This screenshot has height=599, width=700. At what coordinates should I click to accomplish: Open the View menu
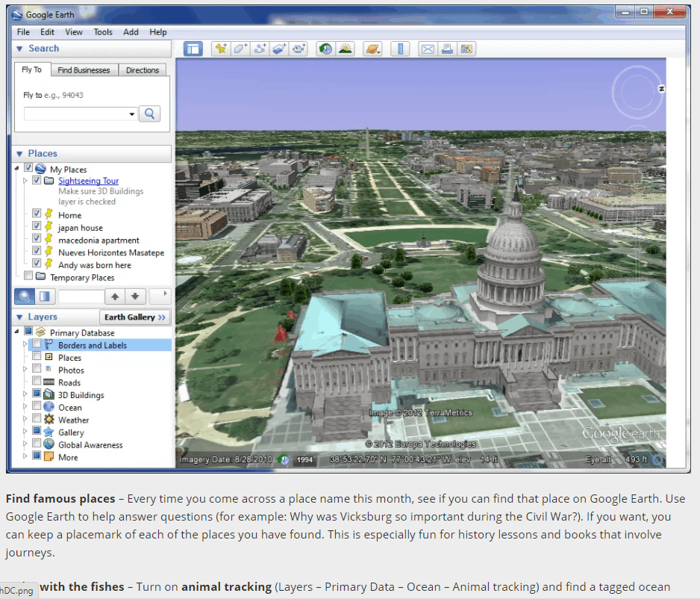coord(74,32)
